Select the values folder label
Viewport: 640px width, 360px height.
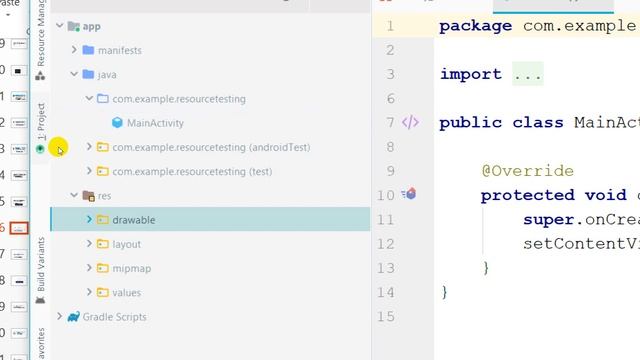point(127,293)
